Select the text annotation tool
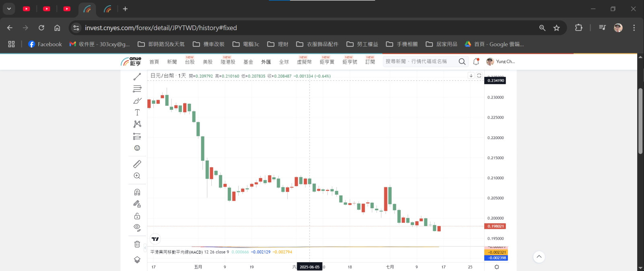644x271 pixels. (137, 112)
